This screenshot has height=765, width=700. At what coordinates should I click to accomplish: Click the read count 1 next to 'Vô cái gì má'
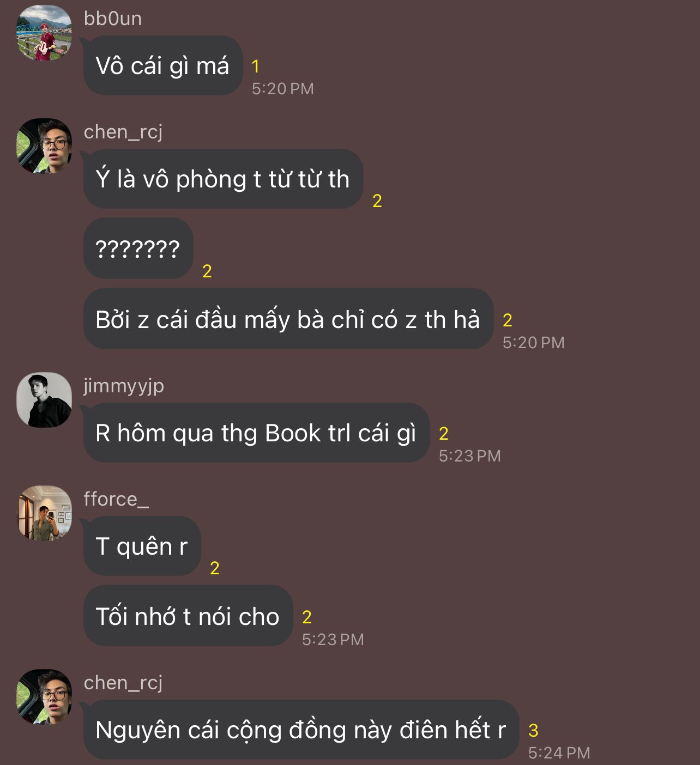pyautogui.click(x=255, y=66)
